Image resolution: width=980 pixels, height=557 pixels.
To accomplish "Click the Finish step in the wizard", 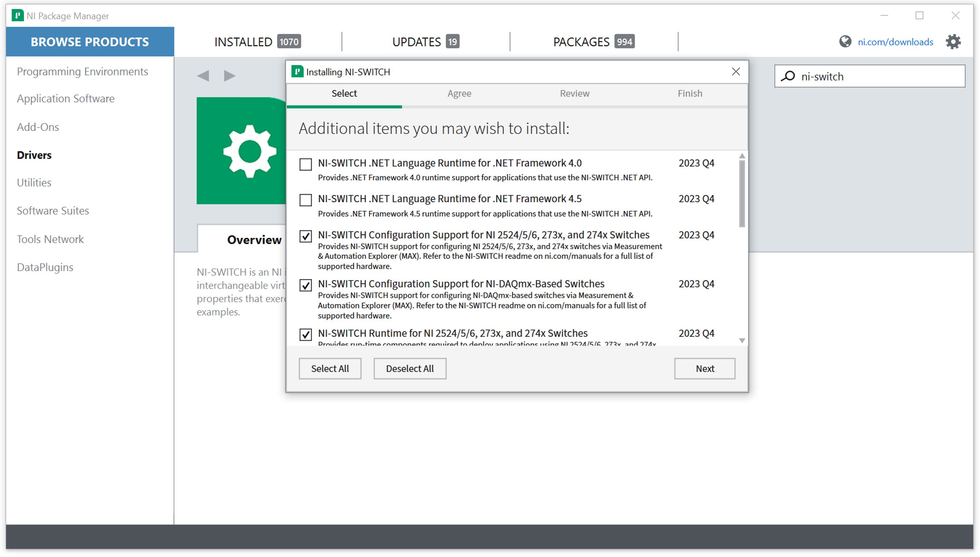I will tap(690, 93).
